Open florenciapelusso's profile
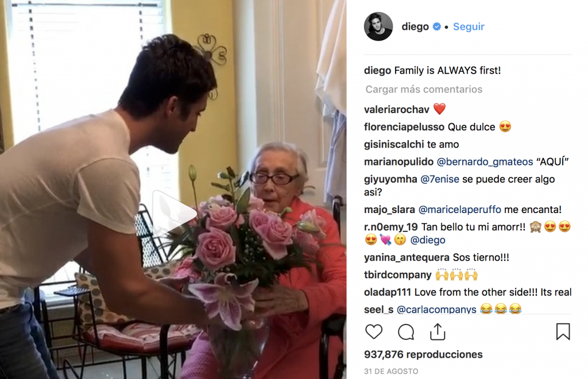The width and height of the screenshot is (588, 379). click(x=404, y=127)
